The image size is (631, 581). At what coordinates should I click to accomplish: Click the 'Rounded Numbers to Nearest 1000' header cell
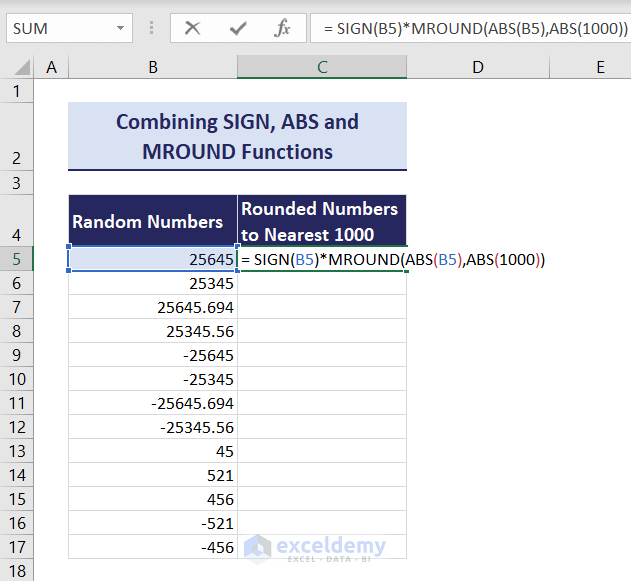(x=322, y=220)
